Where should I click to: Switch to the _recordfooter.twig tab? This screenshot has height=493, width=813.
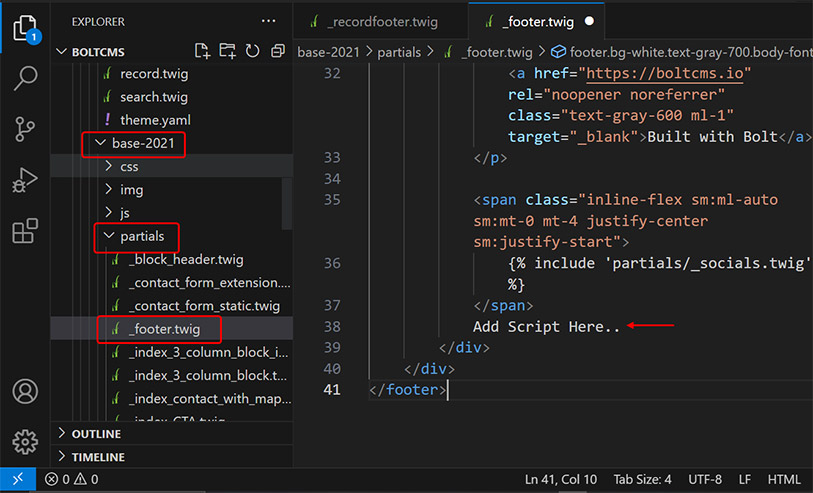point(381,21)
